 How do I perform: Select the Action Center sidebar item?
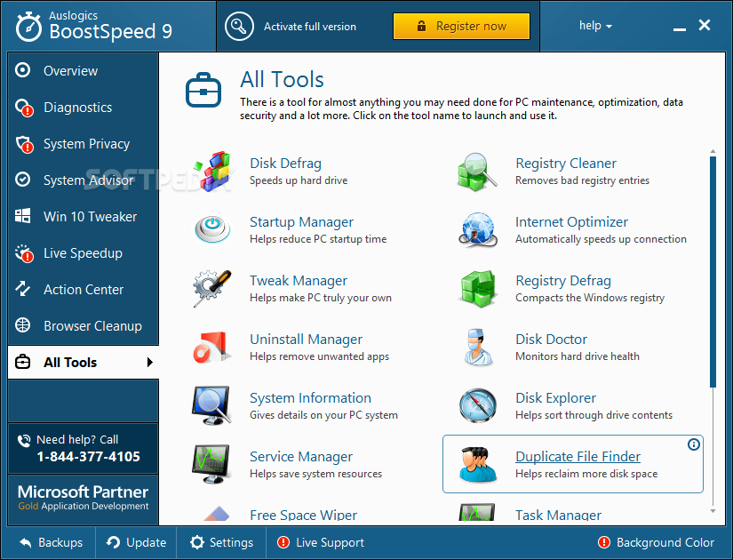[x=84, y=290]
